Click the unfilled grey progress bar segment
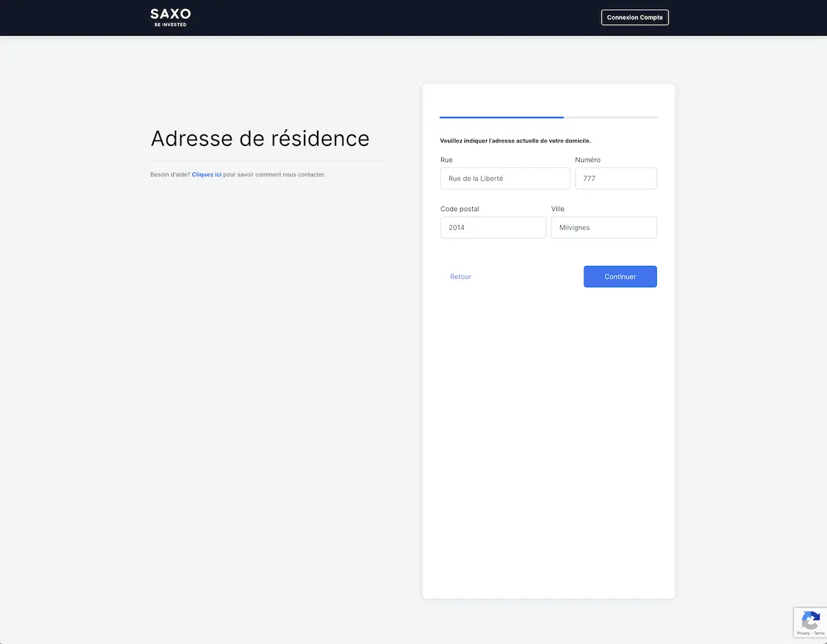Image resolution: width=827 pixels, height=644 pixels. click(611, 118)
